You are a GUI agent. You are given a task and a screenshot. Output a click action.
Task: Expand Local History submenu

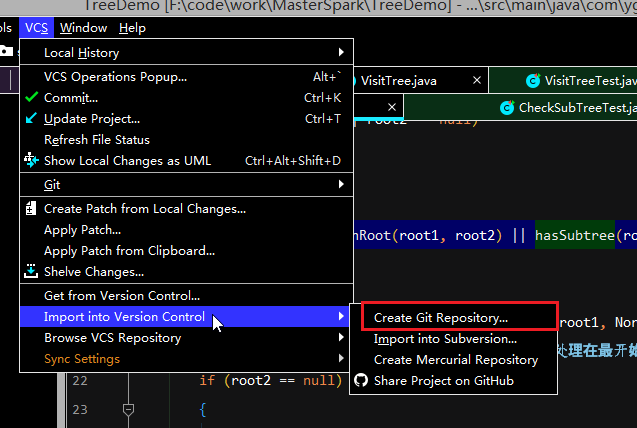point(186,52)
